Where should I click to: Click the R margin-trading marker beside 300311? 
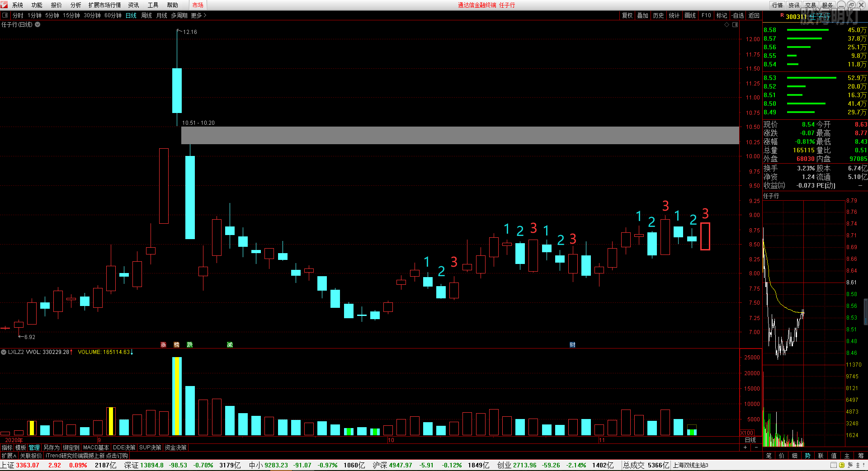[x=782, y=15]
